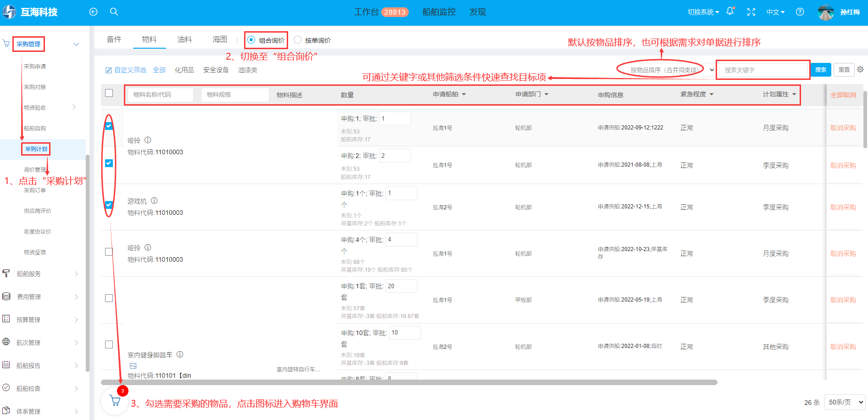Click the 体系管理 sidebar icon
This screenshot has height=420, width=868.
6,411
